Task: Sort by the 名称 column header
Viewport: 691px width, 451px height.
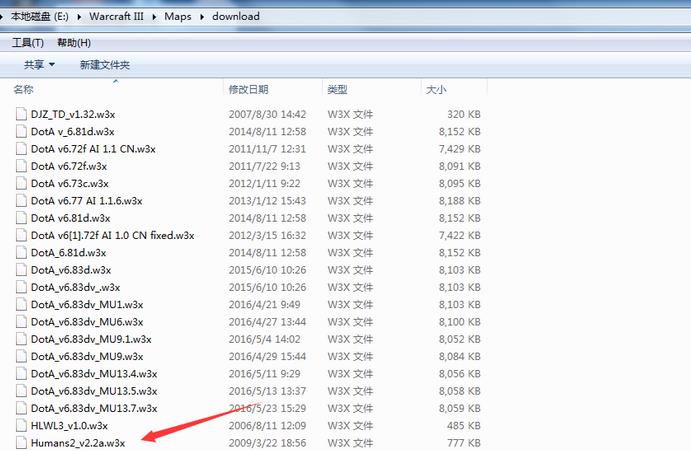Action: (x=23, y=89)
